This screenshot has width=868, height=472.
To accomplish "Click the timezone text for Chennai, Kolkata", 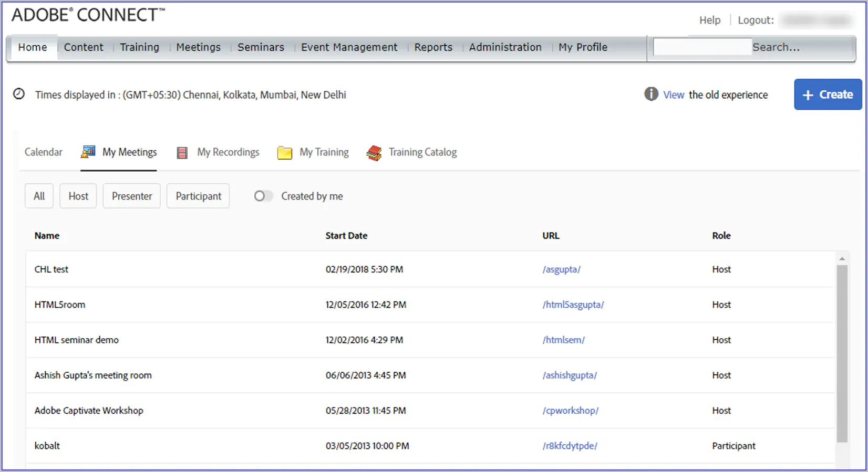I will (x=191, y=95).
